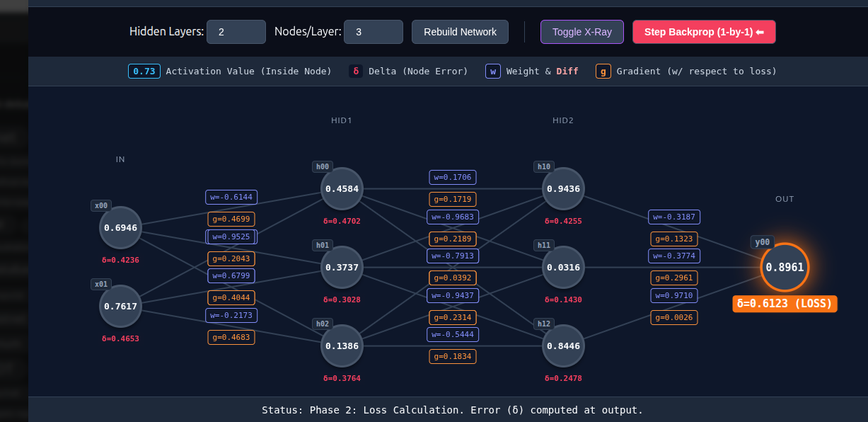Image resolution: width=868 pixels, height=422 pixels.
Task: Click gradient label g=0.2043
Action: click(x=231, y=258)
